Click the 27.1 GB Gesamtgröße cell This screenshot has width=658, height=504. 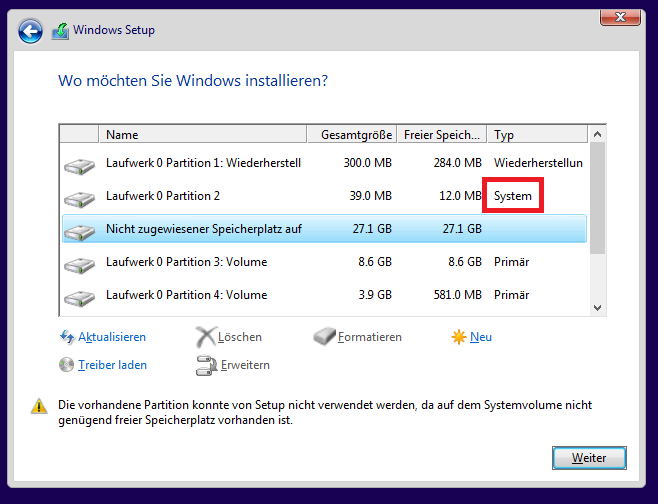point(372,229)
